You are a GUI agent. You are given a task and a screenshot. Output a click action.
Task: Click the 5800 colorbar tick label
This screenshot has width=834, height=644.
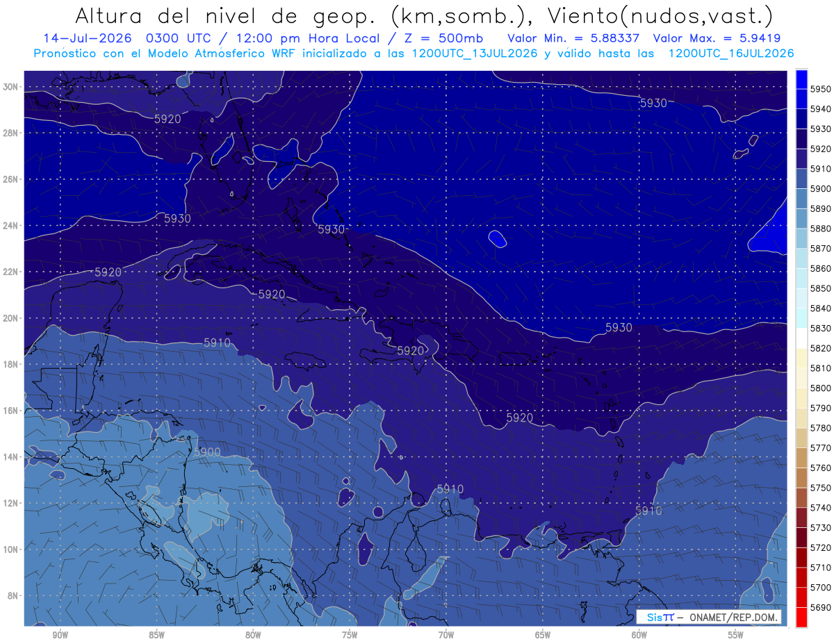(x=821, y=388)
